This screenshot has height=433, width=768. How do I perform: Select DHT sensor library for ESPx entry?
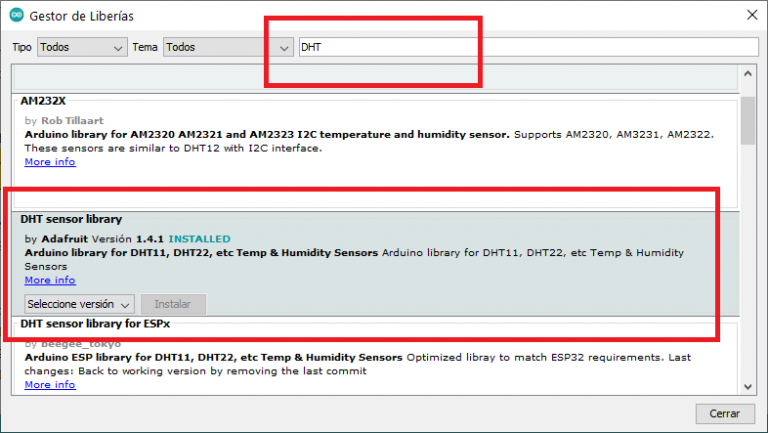pyautogui.click(x=102, y=324)
